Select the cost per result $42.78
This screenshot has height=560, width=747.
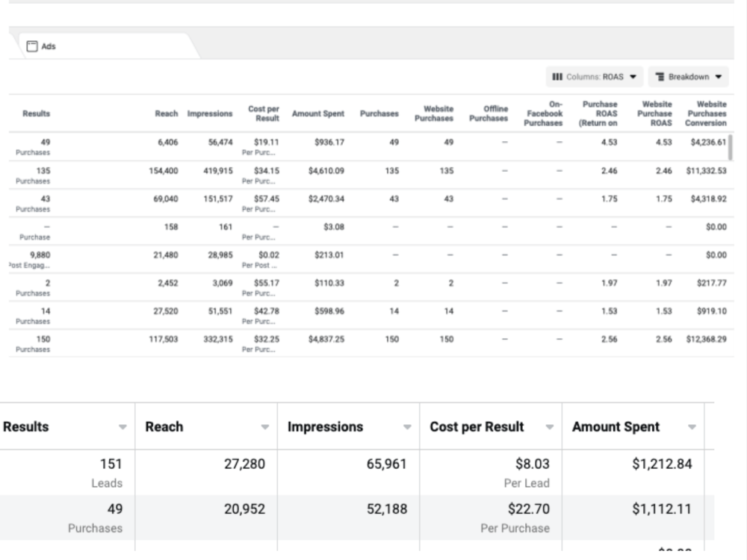267,311
